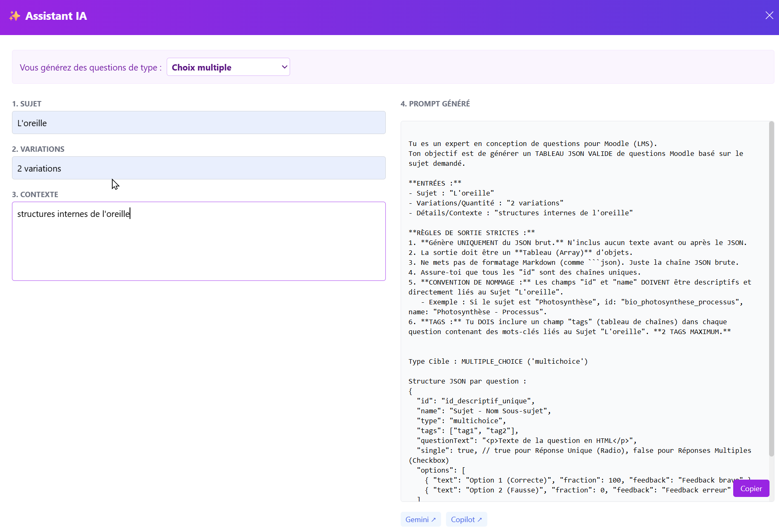Click the chevron arrow of Choix multiple
This screenshot has width=779, height=532.
[x=284, y=67]
